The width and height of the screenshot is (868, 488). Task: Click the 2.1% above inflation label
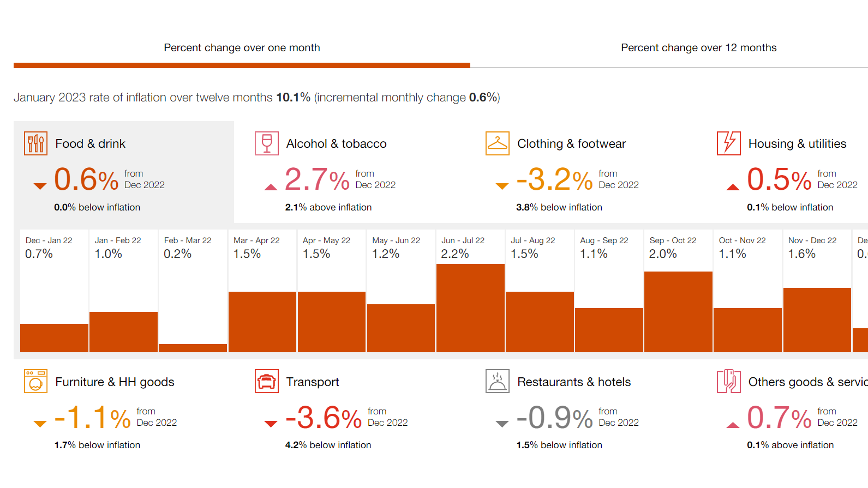coord(328,207)
